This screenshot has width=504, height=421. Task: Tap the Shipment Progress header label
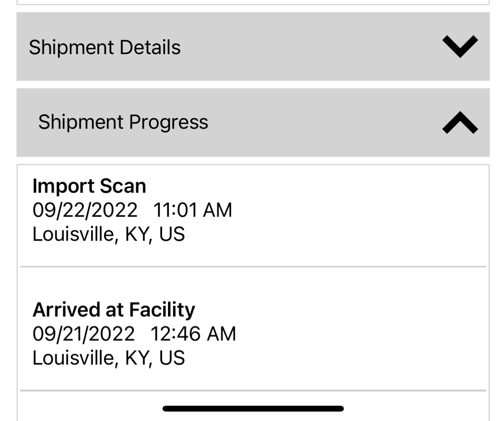click(x=123, y=122)
